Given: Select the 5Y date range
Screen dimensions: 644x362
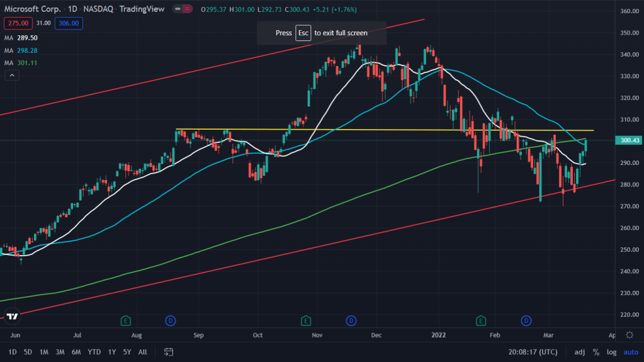Looking at the screenshot, I should pos(127,351).
